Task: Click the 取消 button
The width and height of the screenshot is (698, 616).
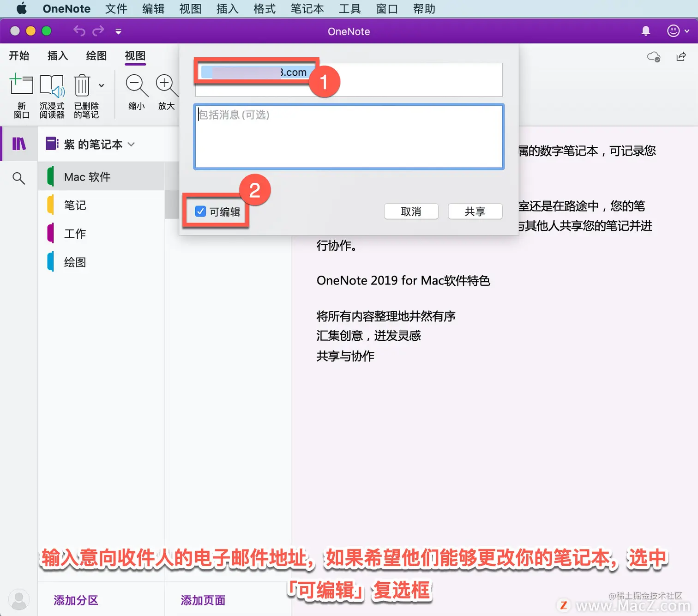Action: (x=411, y=211)
